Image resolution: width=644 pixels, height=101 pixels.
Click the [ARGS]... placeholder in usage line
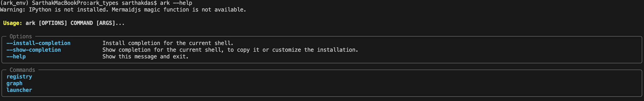[x=110, y=23]
